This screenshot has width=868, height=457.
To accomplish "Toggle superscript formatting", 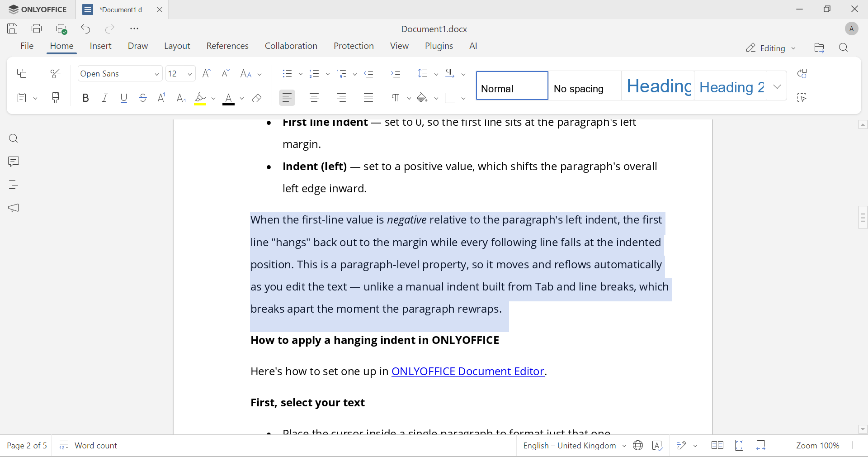I will click(161, 98).
